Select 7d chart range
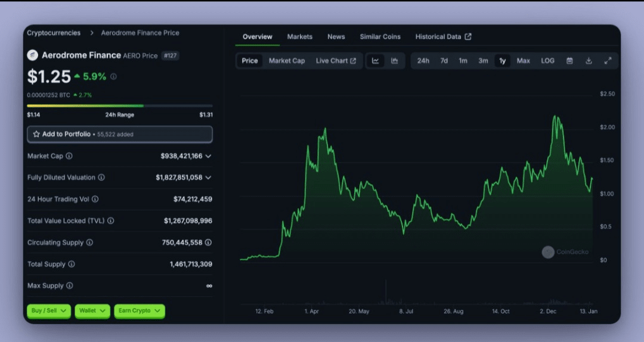The width and height of the screenshot is (644, 342). pyautogui.click(x=444, y=61)
